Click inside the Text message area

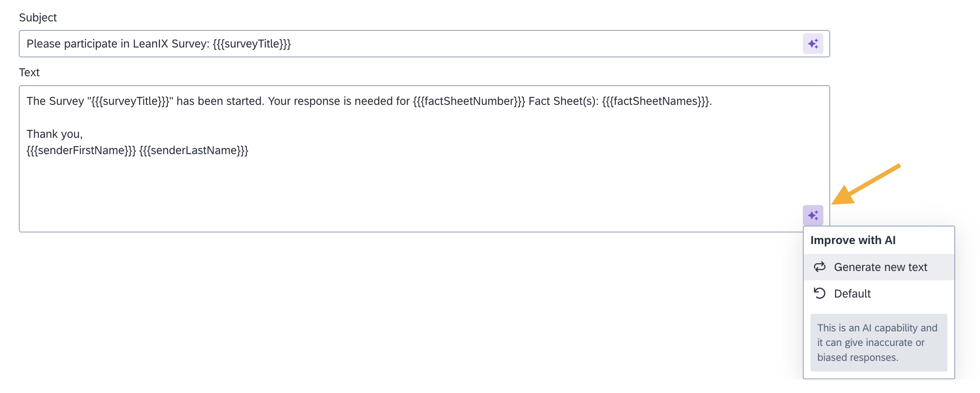pyautogui.click(x=424, y=159)
